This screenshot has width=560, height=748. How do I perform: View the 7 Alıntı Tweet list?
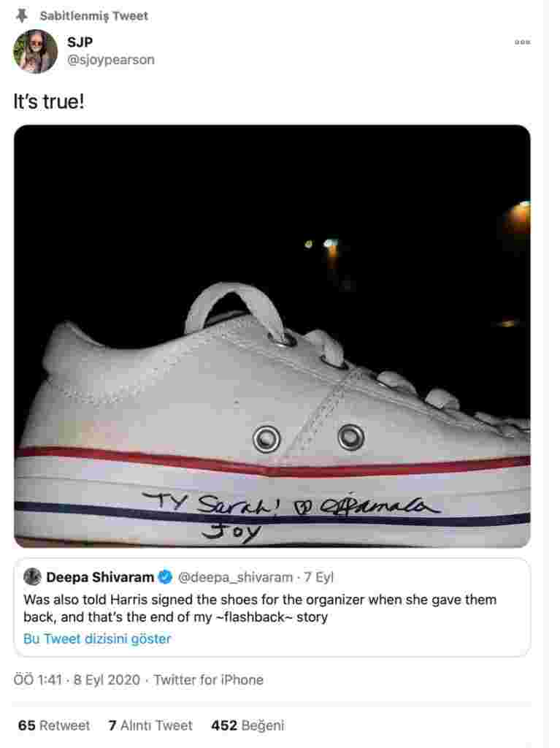150,725
